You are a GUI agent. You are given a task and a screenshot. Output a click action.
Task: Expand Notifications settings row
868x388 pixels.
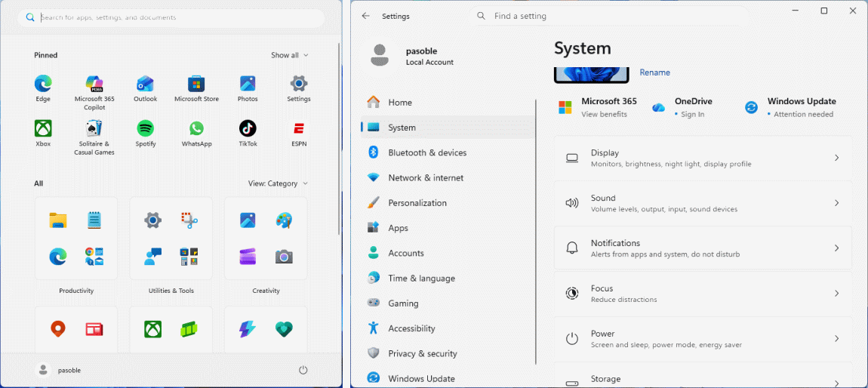pyautogui.click(x=703, y=248)
